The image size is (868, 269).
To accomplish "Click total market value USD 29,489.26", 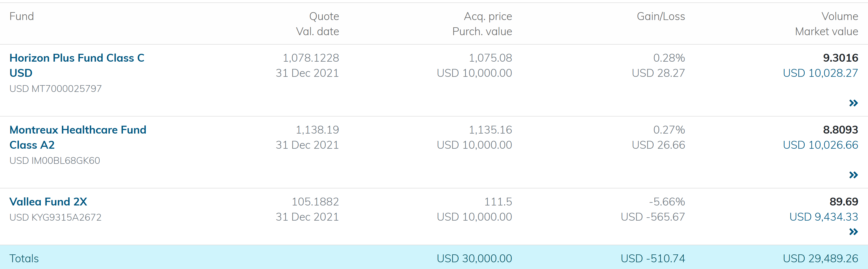I will point(820,258).
